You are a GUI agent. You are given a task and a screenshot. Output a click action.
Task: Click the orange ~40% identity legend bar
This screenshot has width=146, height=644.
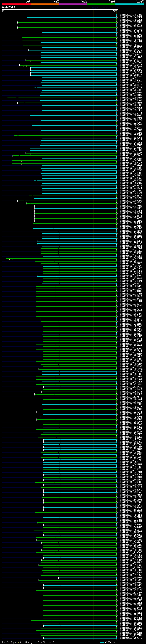(45, 4)
